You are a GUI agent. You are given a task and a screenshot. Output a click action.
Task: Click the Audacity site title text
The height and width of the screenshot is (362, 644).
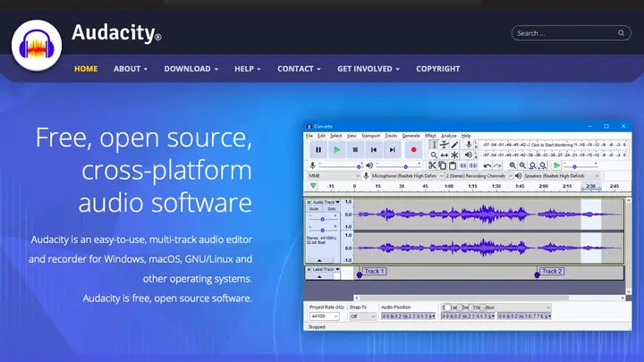pyautogui.click(x=116, y=32)
